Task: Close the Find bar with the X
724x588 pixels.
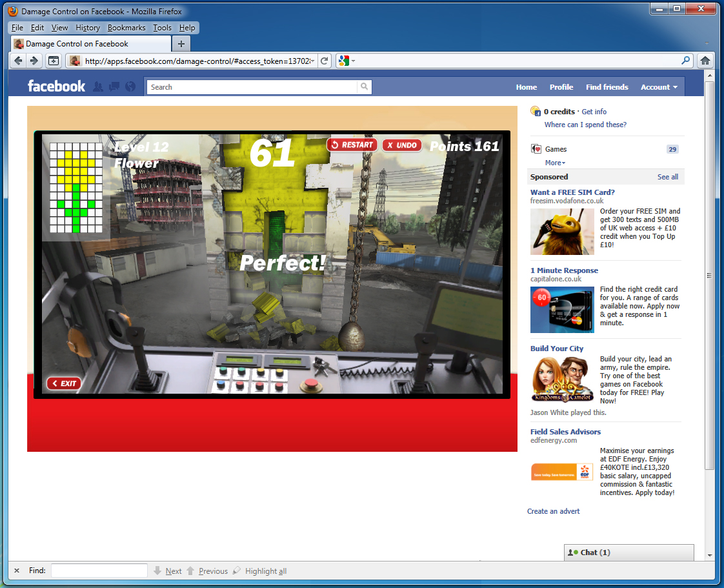Action: pyautogui.click(x=17, y=571)
